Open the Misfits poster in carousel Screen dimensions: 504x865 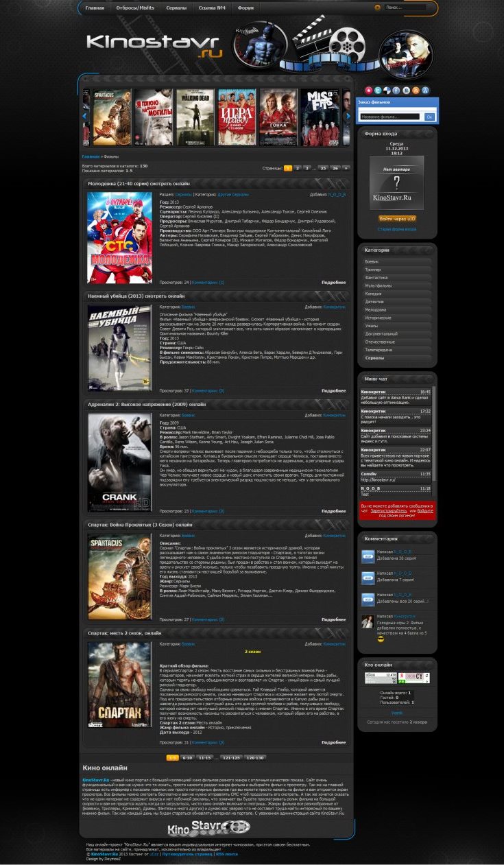(x=320, y=117)
